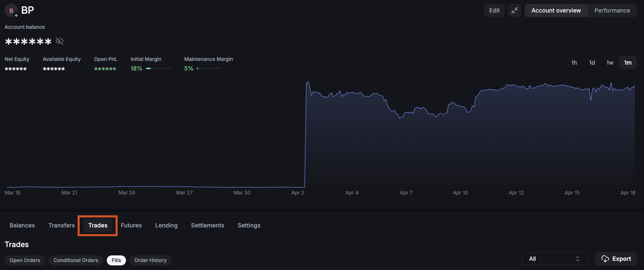The image size is (644, 270).
Task: Click the Edit button
Action: 494,10
